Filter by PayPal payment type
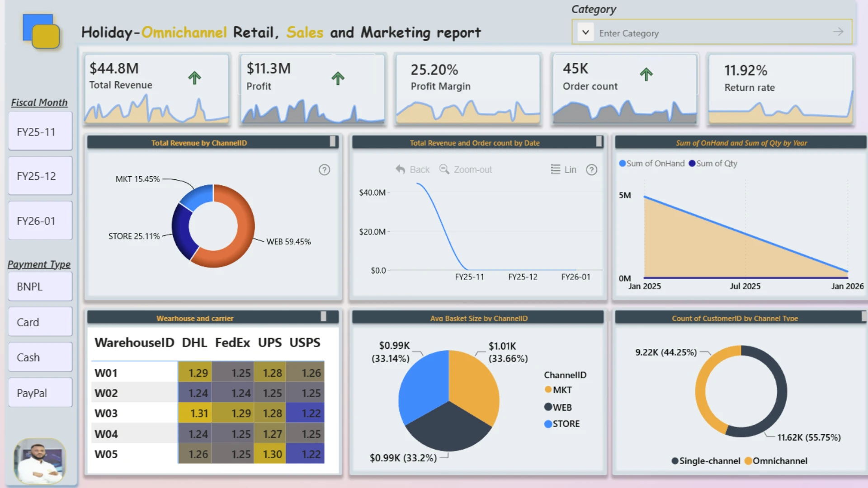The image size is (868, 488). [x=40, y=393]
